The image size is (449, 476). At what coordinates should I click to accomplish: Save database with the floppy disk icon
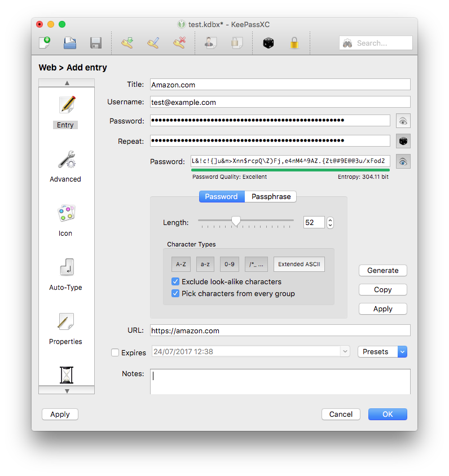[x=96, y=43]
